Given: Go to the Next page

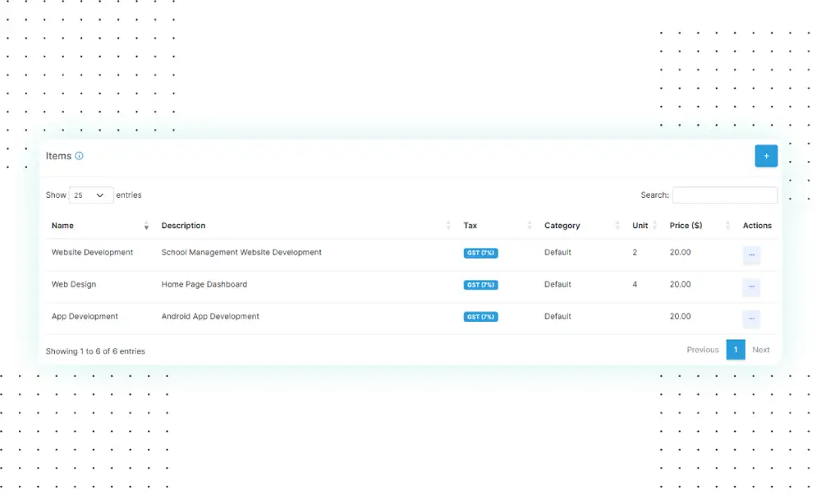Looking at the screenshot, I should tap(761, 350).
